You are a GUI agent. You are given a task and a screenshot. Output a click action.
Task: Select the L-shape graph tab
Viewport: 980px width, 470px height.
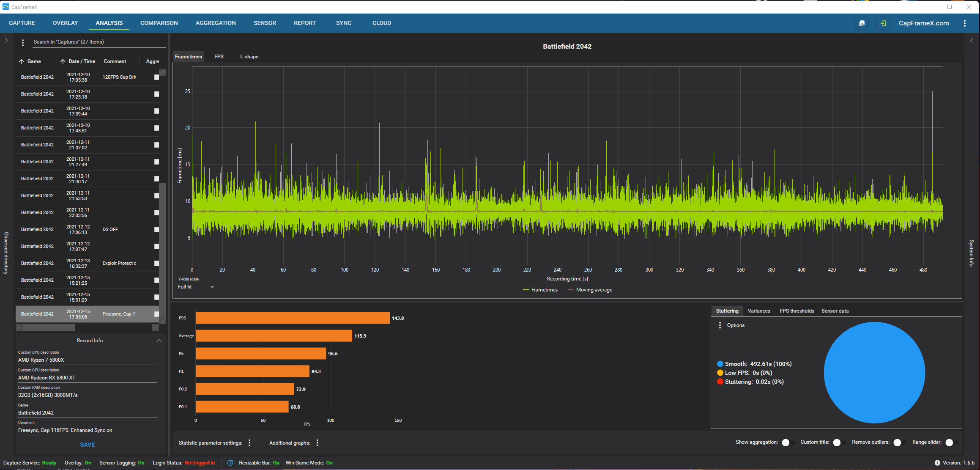[249, 57]
